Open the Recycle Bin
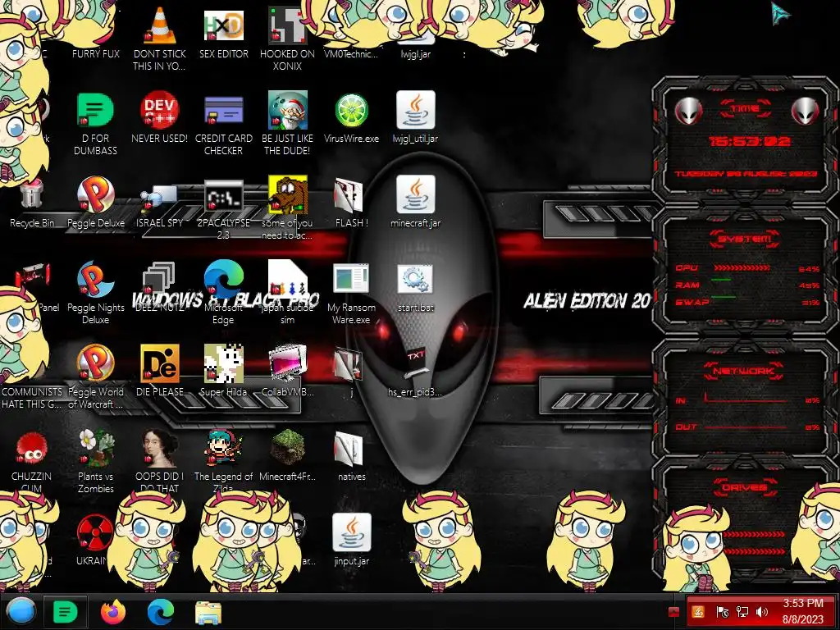Screen dimensions: 840x630 click(x=32, y=194)
